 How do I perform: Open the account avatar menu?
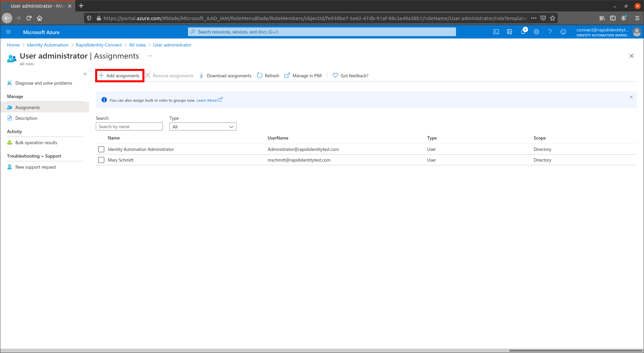(x=637, y=32)
